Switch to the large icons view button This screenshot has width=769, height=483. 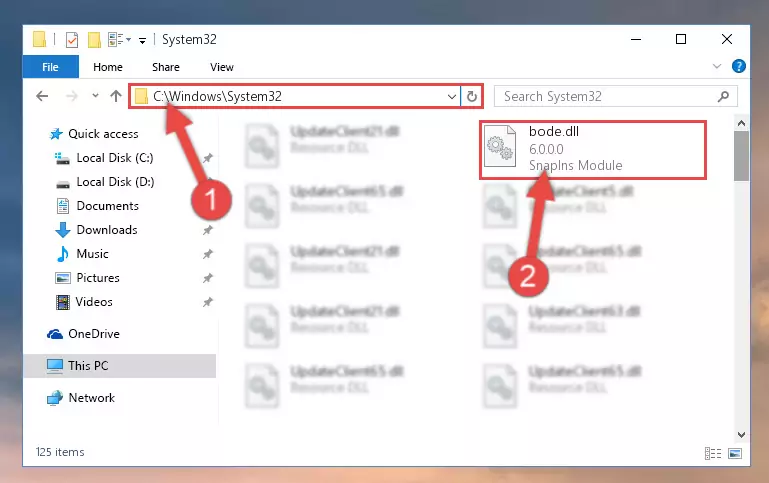pyautogui.click(x=735, y=453)
